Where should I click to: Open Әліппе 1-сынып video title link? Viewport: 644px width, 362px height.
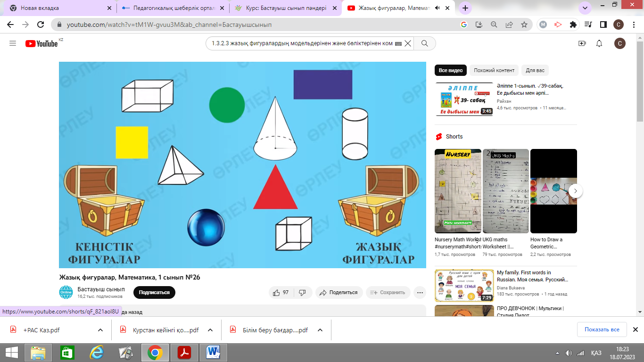[x=531, y=90]
